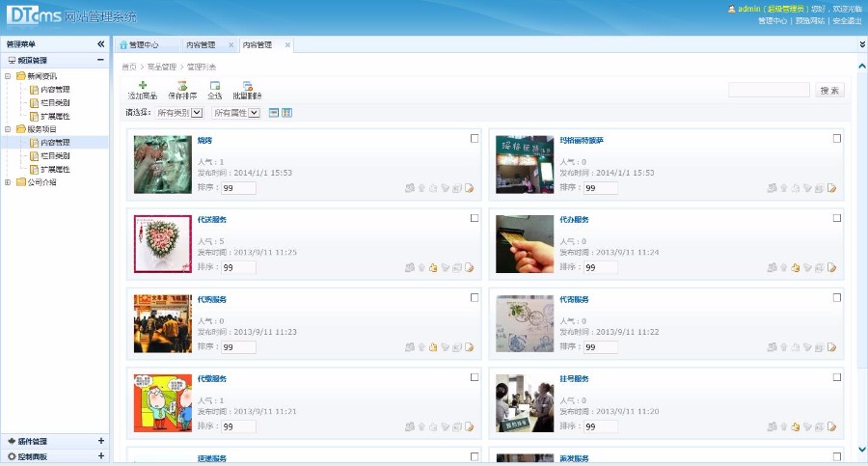Click 首页 in the breadcrumb
This screenshot has width=868, height=466.
pyautogui.click(x=129, y=67)
